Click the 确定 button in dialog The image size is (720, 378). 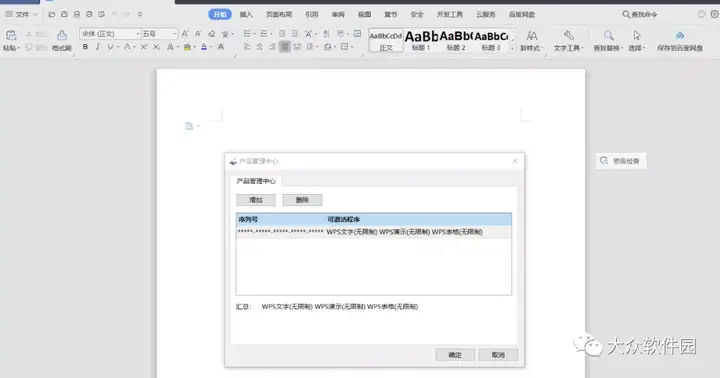455,355
